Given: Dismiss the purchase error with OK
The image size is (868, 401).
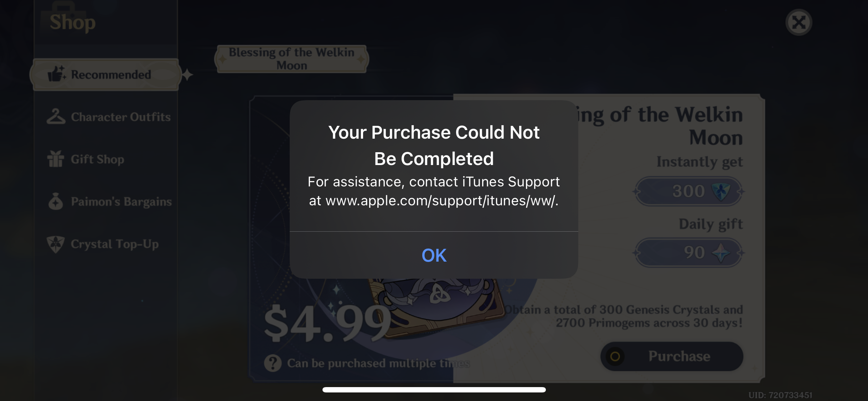Looking at the screenshot, I should pyautogui.click(x=434, y=255).
